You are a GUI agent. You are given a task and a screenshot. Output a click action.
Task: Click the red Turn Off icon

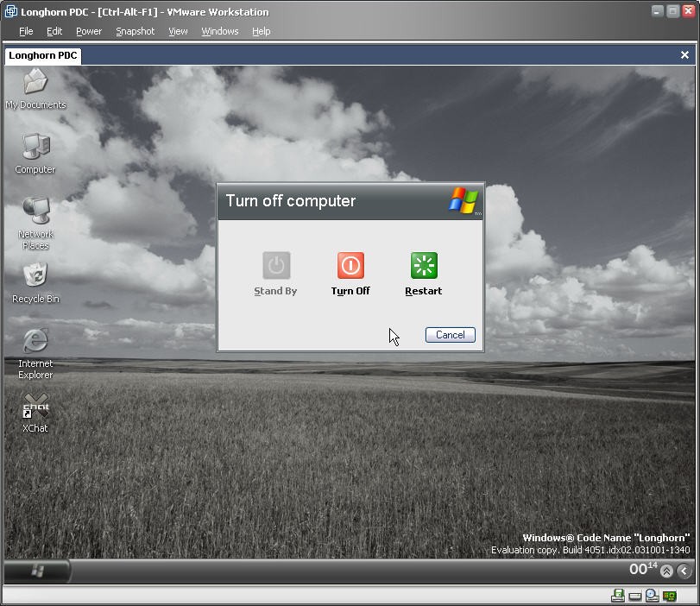350,266
